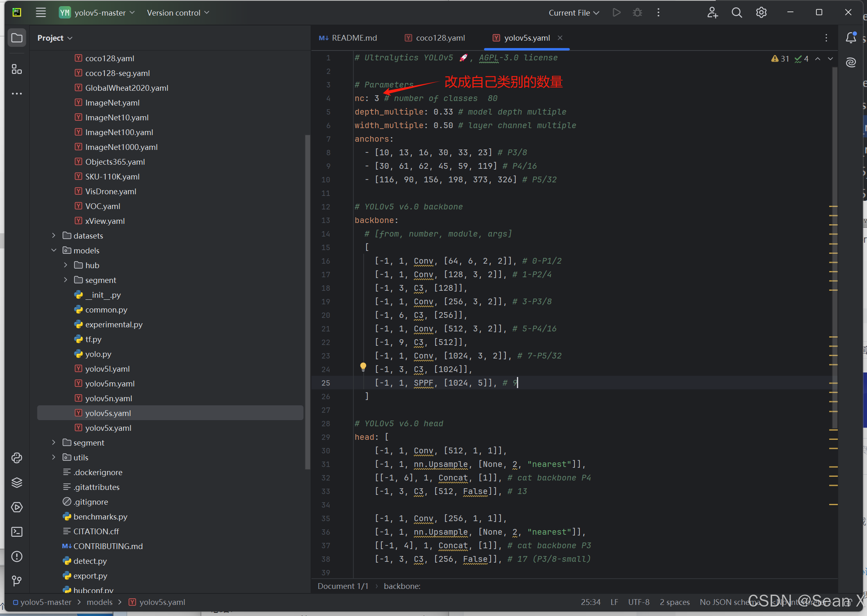
Task: Click the lightbulb intention action on line 24
Action: (363, 367)
